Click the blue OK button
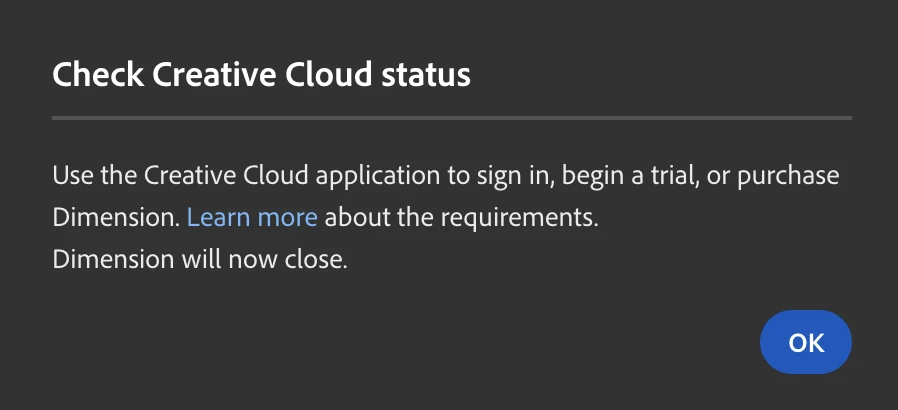898x410 pixels. click(805, 342)
